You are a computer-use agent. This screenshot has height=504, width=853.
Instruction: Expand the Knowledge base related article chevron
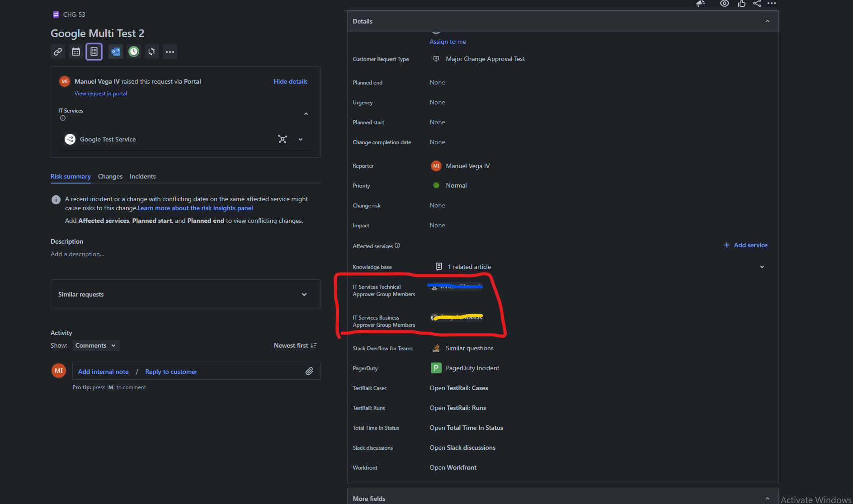tap(762, 267)
